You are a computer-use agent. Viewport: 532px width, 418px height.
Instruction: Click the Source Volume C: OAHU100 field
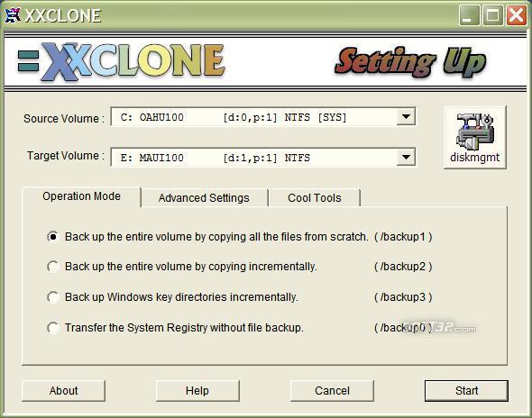tap(263, 117)
